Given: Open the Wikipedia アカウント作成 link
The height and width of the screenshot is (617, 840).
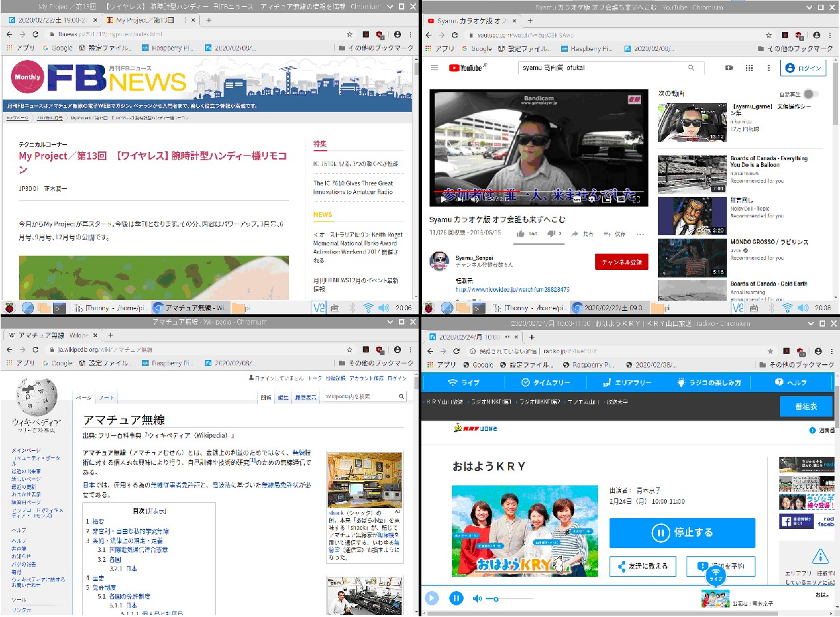Looking at the screenshot, I should [x=367, y=378].
